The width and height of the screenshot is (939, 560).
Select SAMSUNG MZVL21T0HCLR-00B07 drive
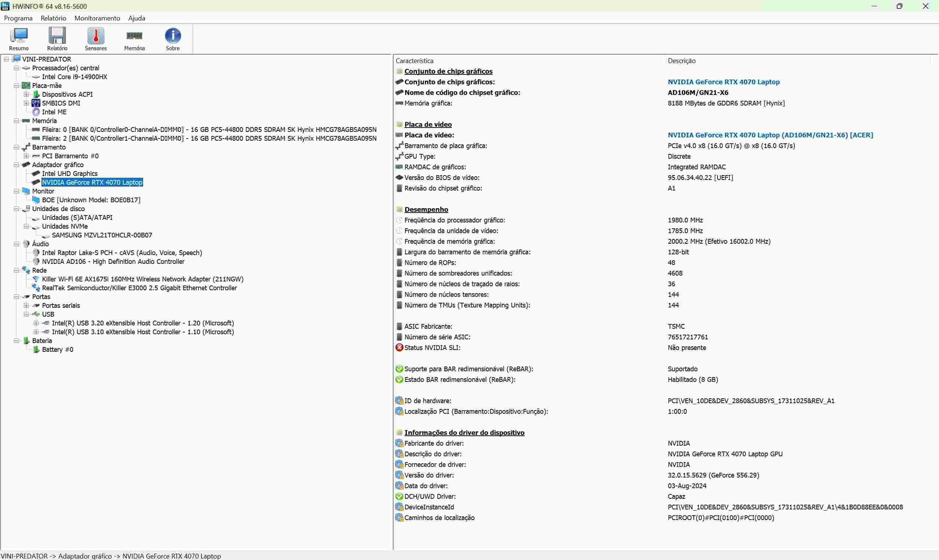coord(102,235)
